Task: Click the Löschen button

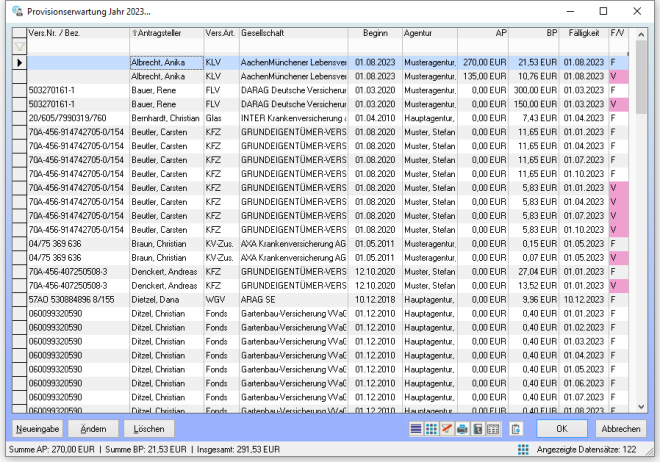Action: pyautogui.click(x=149, y=428)
